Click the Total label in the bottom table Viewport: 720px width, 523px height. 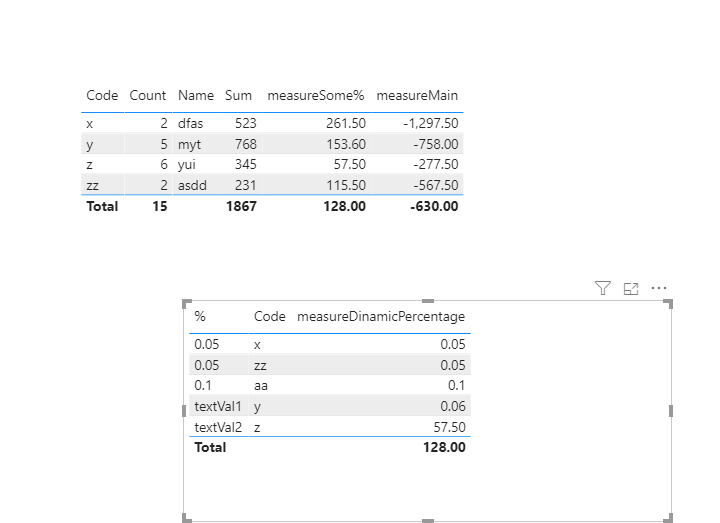coord(210,448)
